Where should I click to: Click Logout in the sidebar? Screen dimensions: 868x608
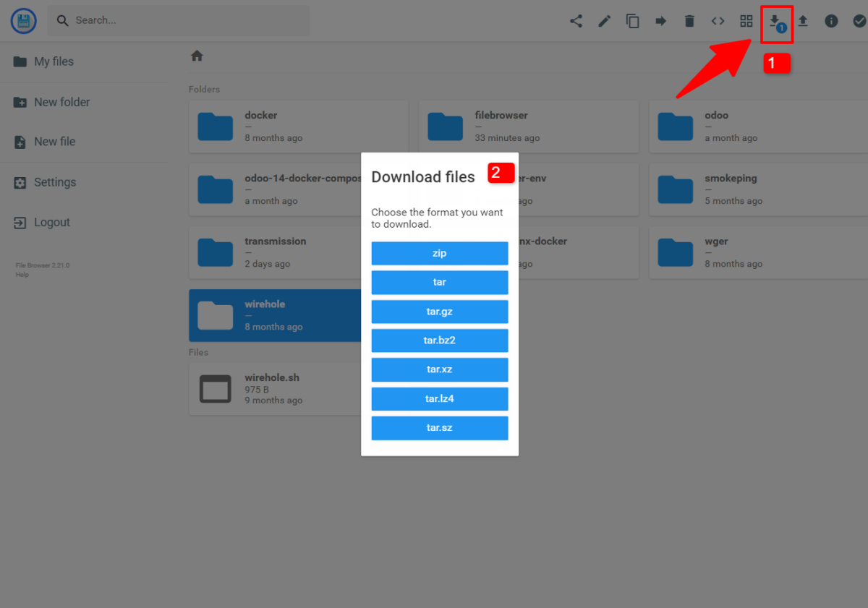[x=51, y=222]
